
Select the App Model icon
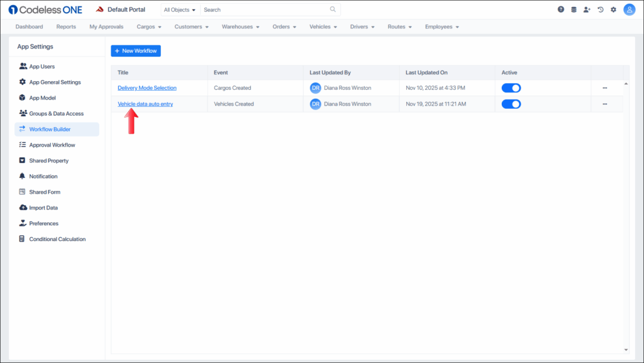[21, 98]
